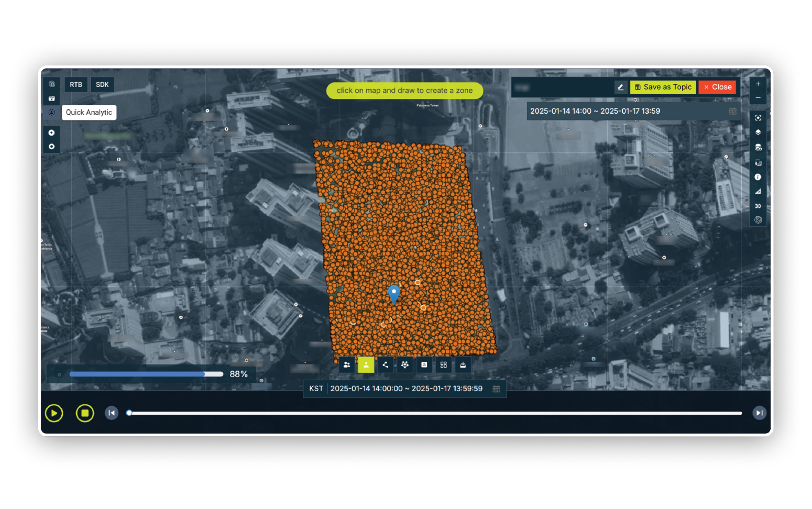This screenshot has width=812, height=509.
Task: Click the download export tray icon
Action: pyautogui.click(x=463, y=365)
